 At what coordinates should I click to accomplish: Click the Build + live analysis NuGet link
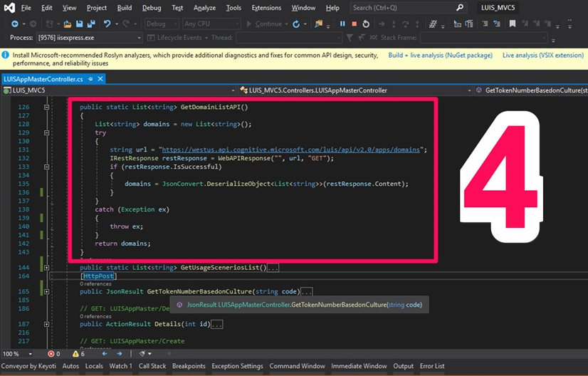pos(439,55)
